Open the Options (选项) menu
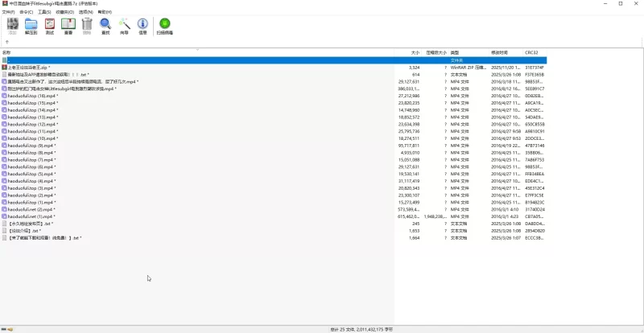 tap(82, 12)
